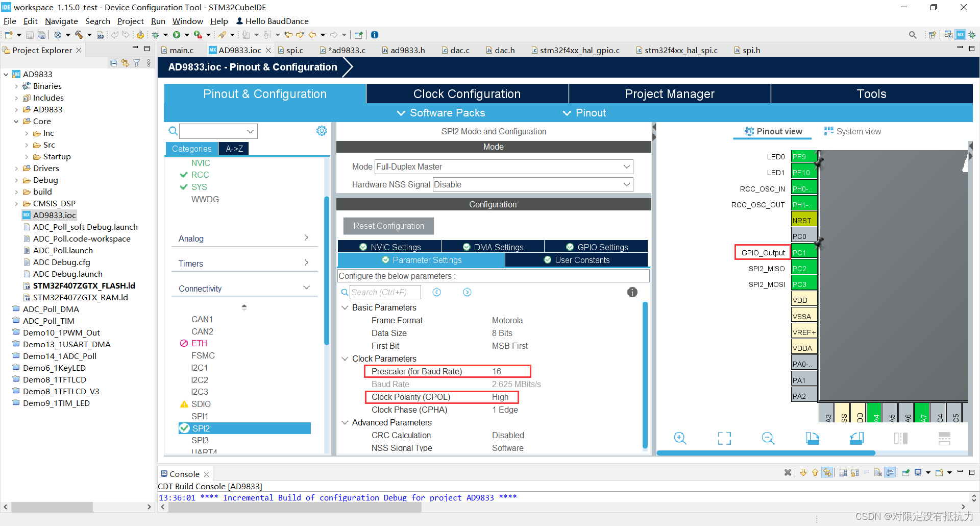This screenshot has height=526, width=980.
Task: Open Hello BaudDance account link
Action: tap(273, 21)
